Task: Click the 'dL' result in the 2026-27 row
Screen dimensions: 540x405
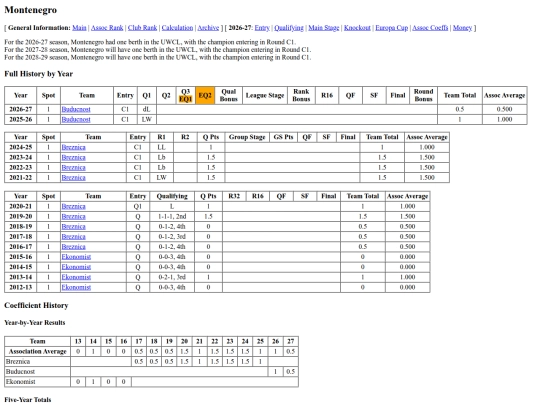Action: 146,110
